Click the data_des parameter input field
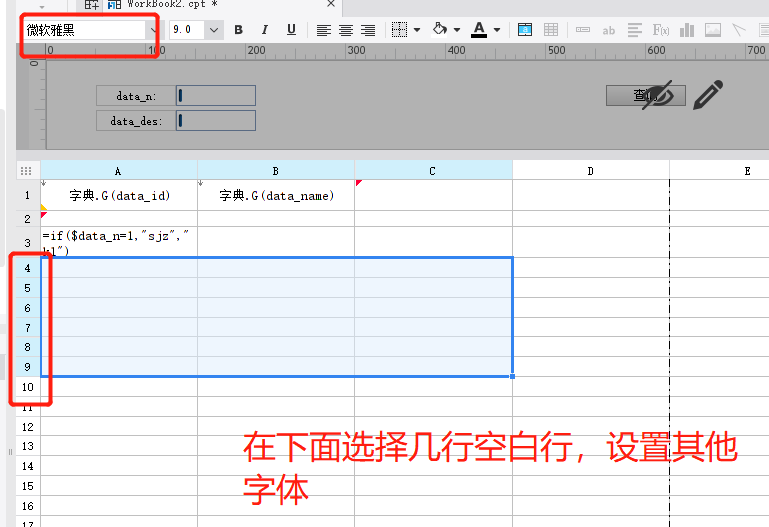Screen dimensions: 769x527 pos(216,121)
